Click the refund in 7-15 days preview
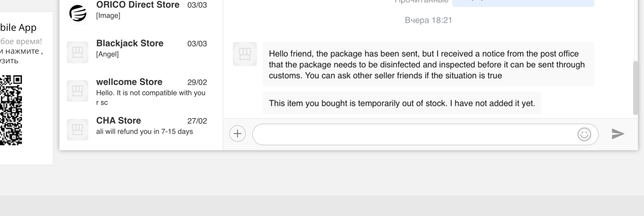The image size is (644, 216). (144, 132)
